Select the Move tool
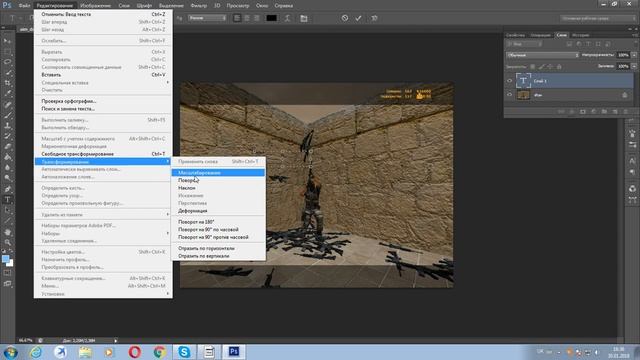640x360 pixels. tap(7, 41)
